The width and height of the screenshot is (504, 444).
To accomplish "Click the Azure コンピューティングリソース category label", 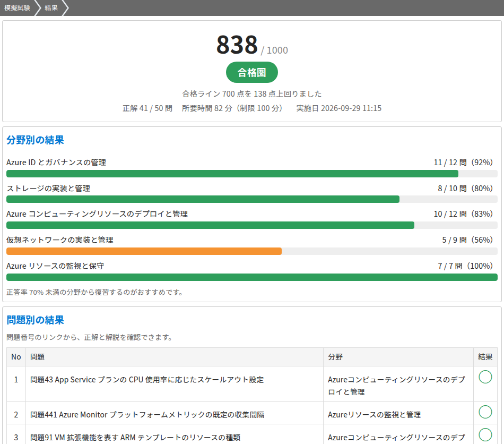I will pos(97,214).
